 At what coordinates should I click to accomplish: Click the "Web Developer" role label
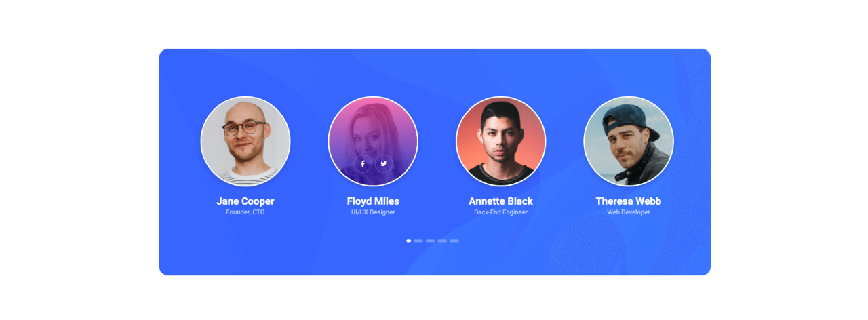(x=629, y=212)
